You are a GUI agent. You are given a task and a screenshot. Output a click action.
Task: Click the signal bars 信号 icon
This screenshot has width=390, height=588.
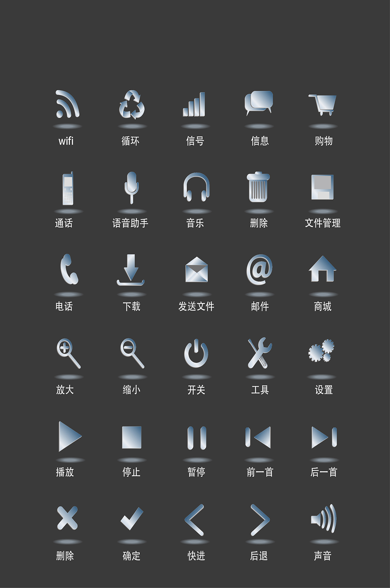[194, 104]
